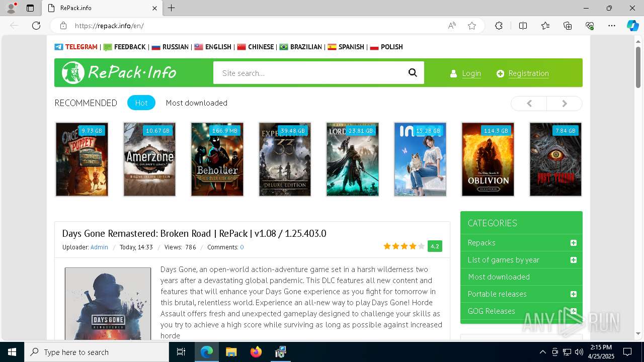Open the Telegram link
This screenshot has height=362, width=644.
tap(76, 47)
